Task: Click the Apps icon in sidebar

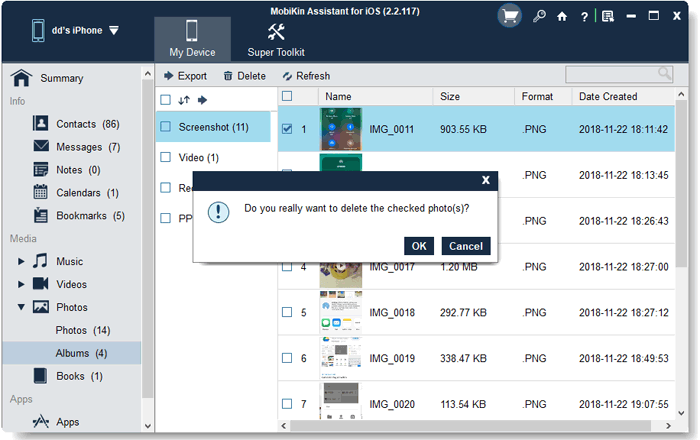Action: [x=41, y=421]
